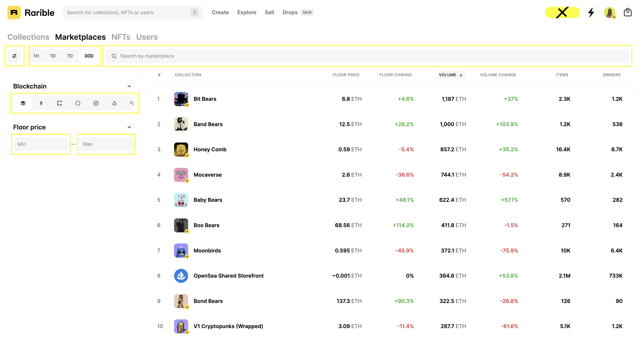644x340 pixels.
Task: Open the OpenSea Shared Storefront name
Action: pos(229,276)
